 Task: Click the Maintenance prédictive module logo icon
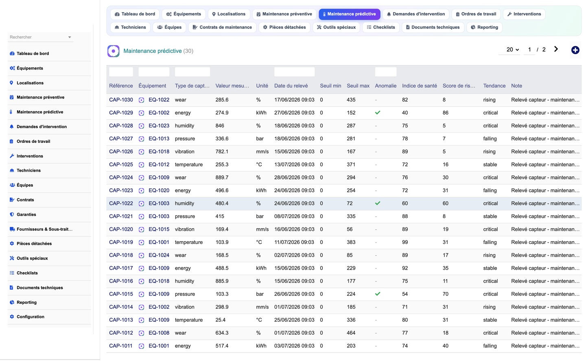114,51
